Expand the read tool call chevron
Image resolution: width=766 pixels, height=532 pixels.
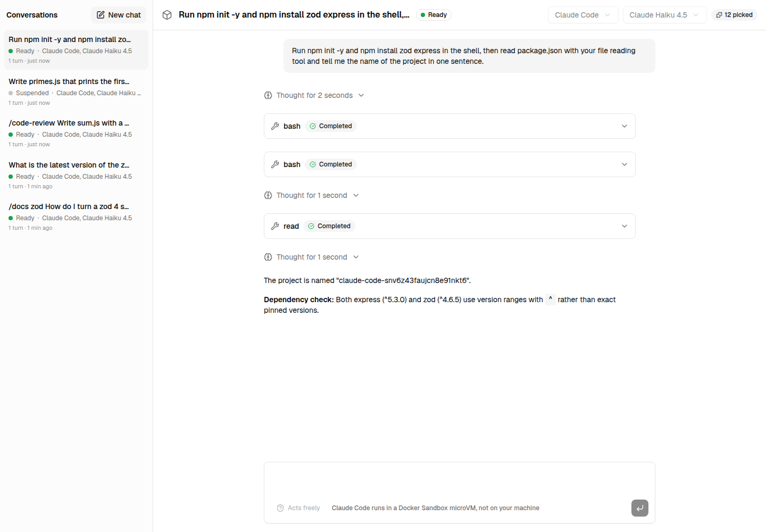[x=625, y=226]
